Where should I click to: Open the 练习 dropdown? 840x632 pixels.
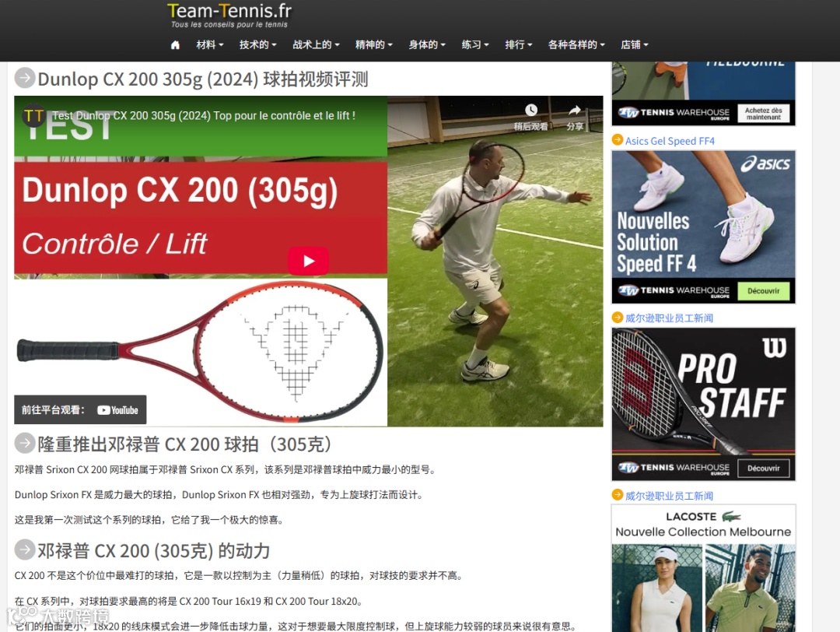pos(475,45)
